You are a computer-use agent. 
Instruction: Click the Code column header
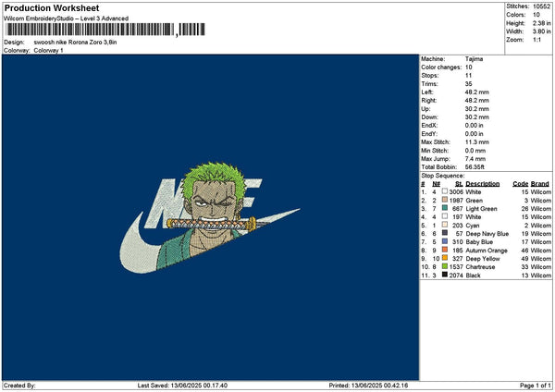[x=520, y=183]
